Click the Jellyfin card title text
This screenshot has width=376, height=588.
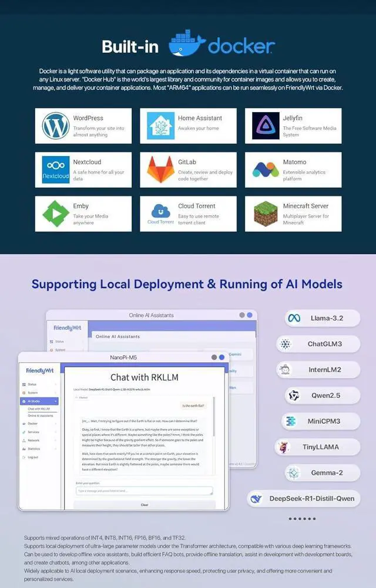pyautogui.click(x=293, y=118)
